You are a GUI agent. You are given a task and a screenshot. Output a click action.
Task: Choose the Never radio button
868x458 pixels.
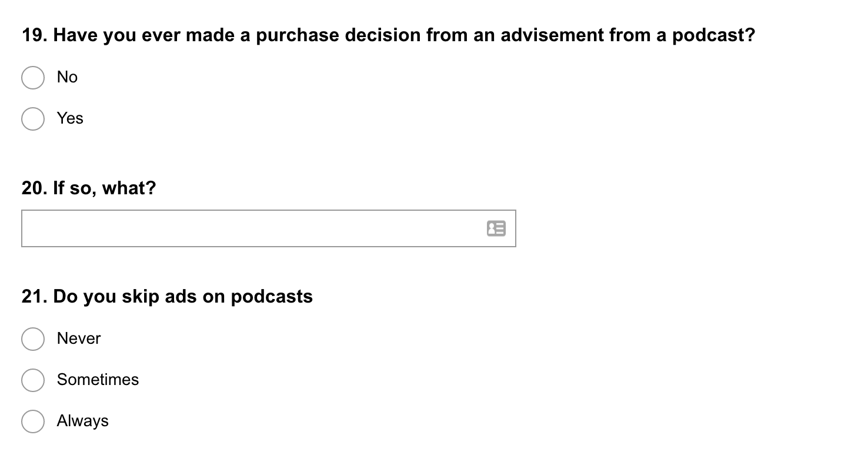click(x=33, y=338)
